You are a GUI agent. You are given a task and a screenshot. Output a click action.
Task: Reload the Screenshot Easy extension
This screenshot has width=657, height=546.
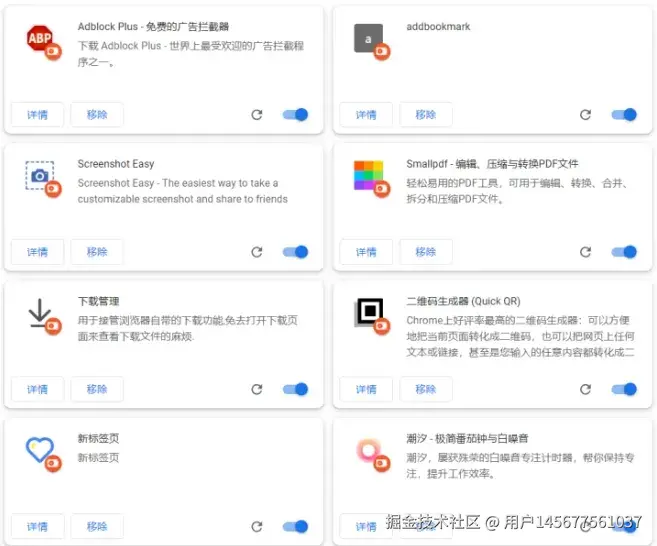click(x=257, y=252)
